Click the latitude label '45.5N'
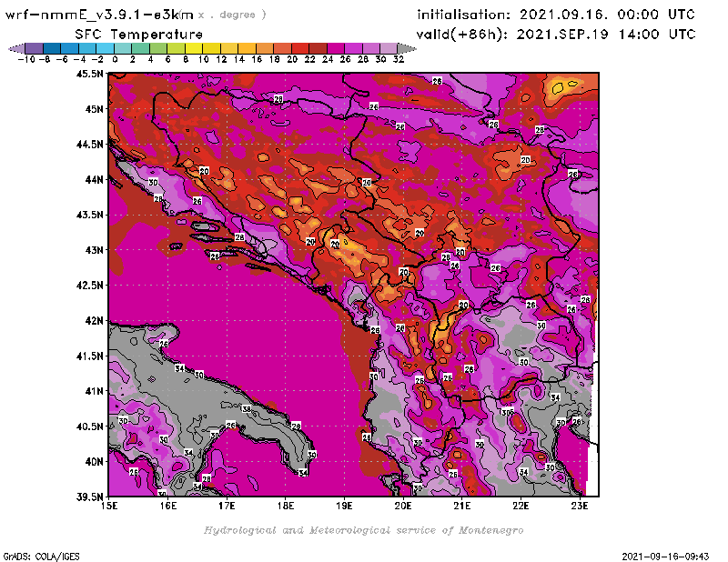 (x=90, y=74)
